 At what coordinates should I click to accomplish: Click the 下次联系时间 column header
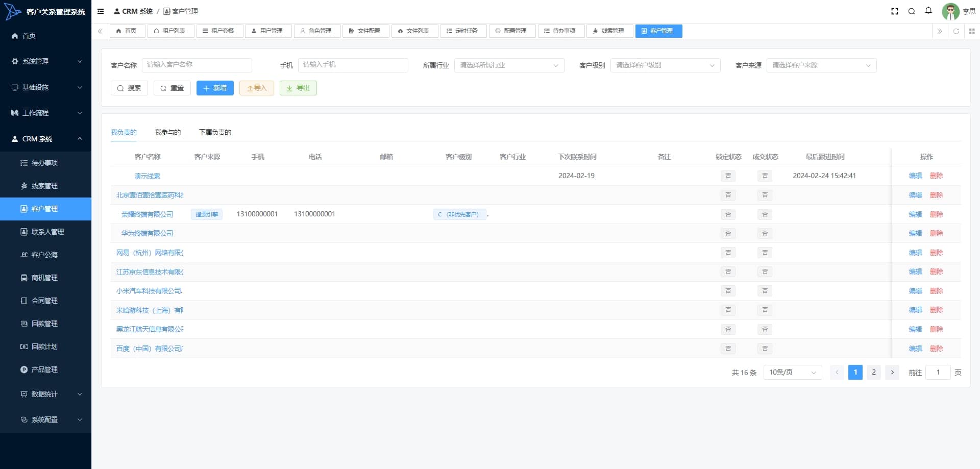pyautogui.click(x=577, y=157)
